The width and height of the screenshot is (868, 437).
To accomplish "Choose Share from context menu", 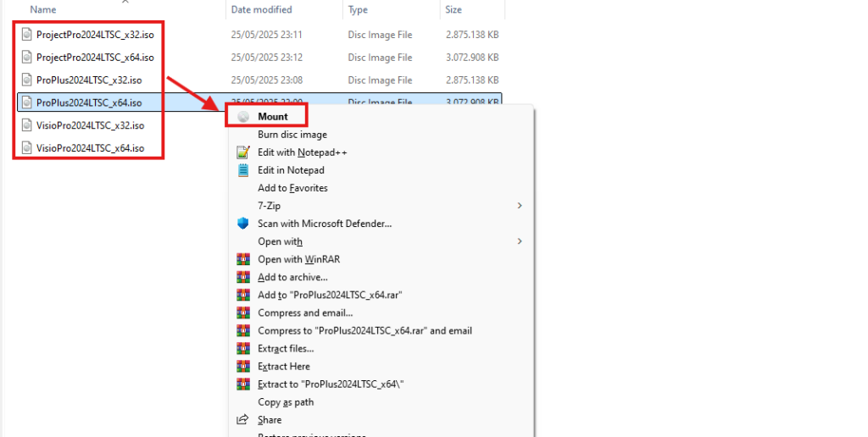I will click(x=270, y=420).
